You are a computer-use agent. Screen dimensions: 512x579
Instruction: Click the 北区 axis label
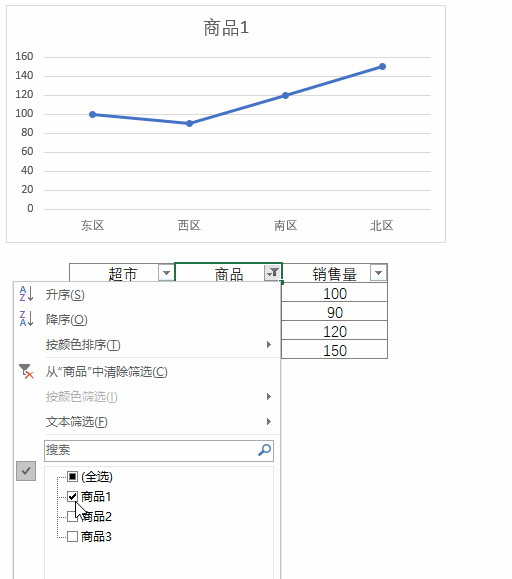pos(382,225)
